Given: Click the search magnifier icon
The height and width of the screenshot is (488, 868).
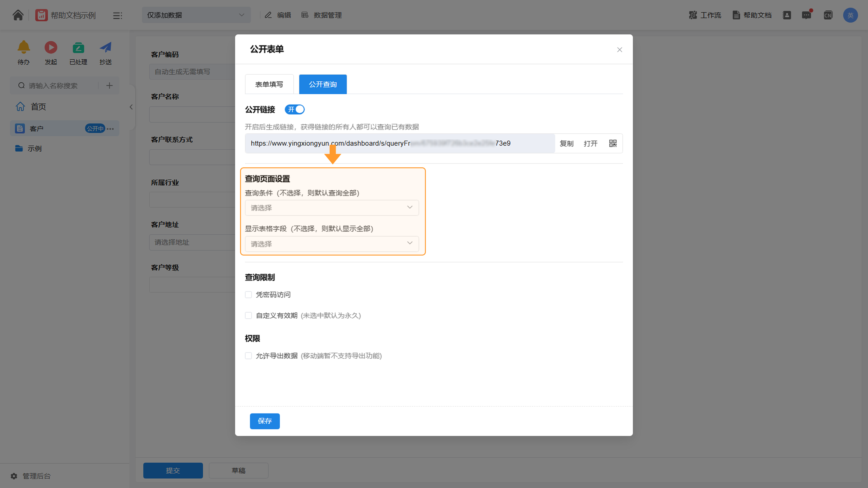Looking at the screenshot, I should tap(21, 86).
